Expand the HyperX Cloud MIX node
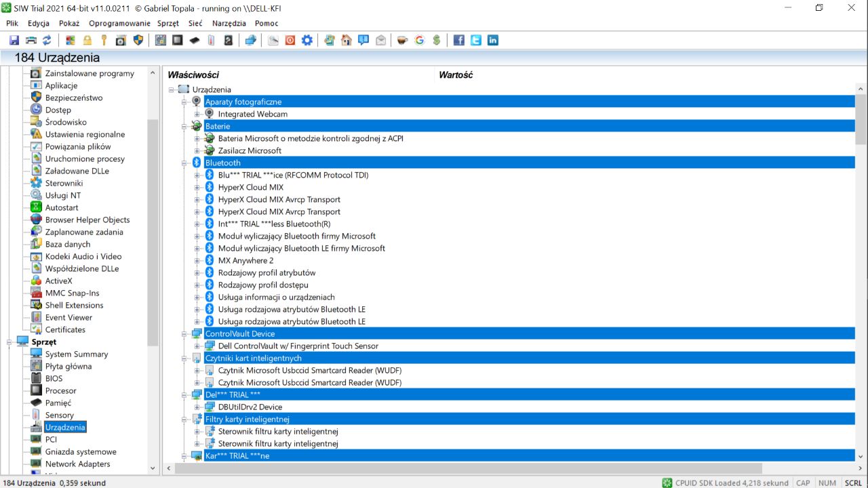Image resolution: width=868 pixels, height=488 pixels. point(197,187)
